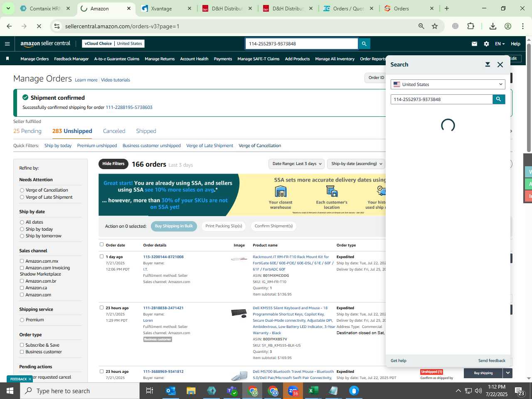Open United States marketplace dropdown in Search panel
This screenshot has width=532, height=399.
tap(448, 84)
